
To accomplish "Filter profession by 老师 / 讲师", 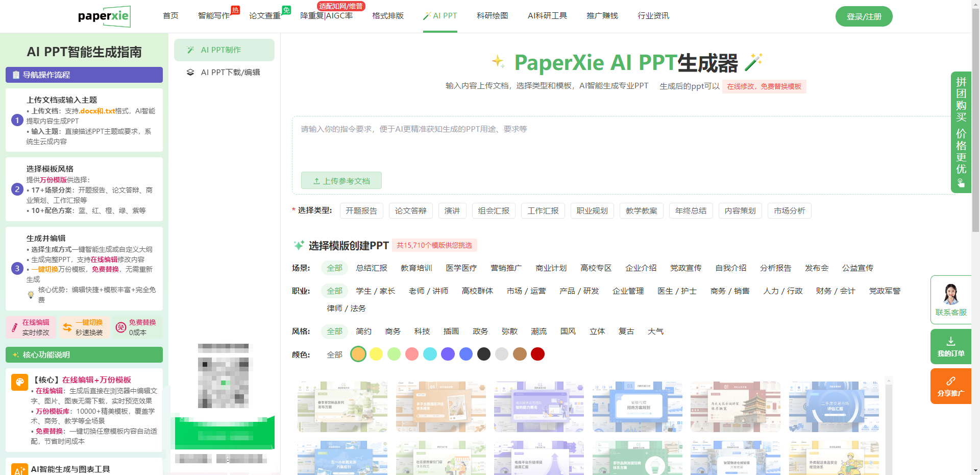I will point(428,291).
